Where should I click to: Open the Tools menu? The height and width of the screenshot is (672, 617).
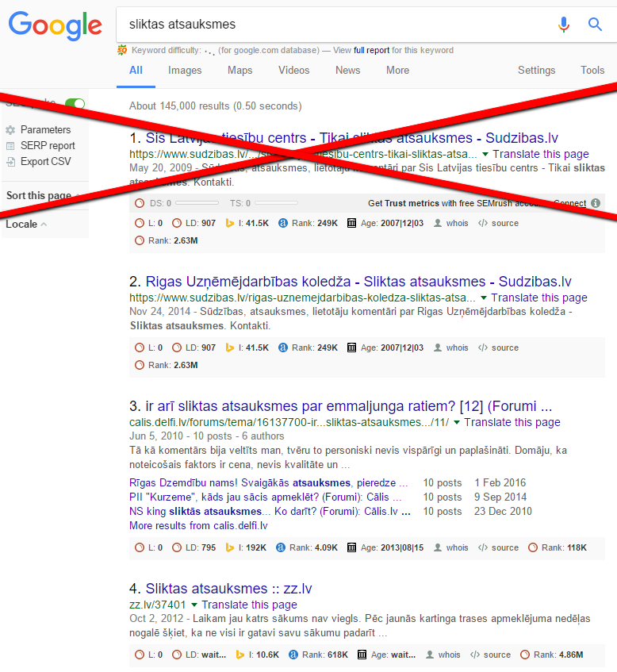click(x=592, y=71)
